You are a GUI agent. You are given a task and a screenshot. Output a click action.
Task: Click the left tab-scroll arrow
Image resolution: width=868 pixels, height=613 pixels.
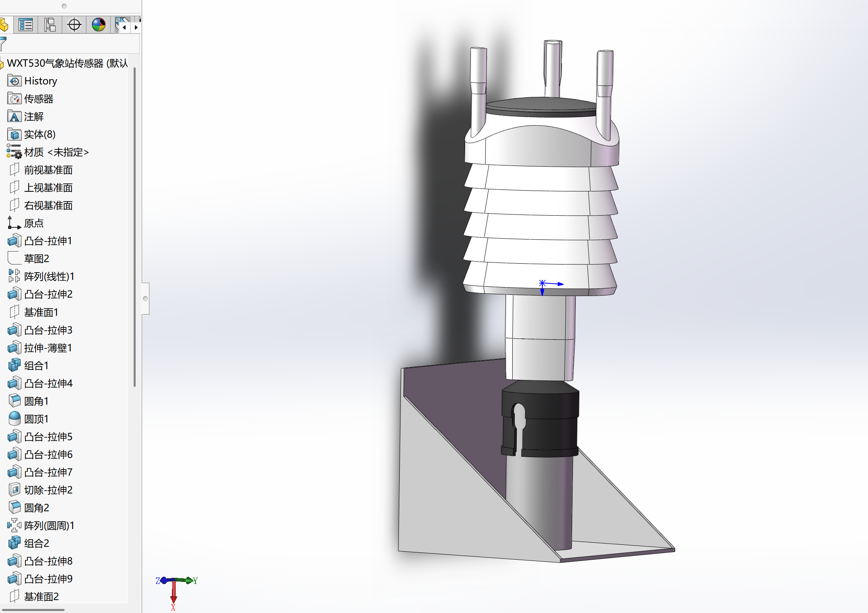tap(124, 27)
